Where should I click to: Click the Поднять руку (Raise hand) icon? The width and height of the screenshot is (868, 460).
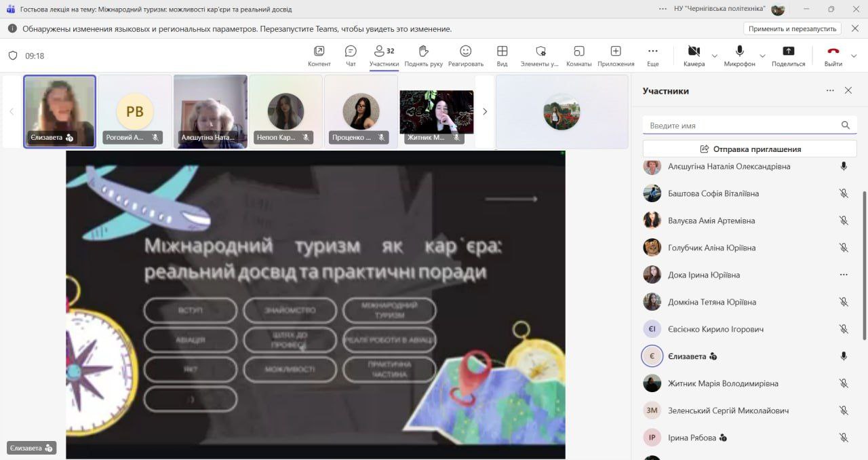coord(423,52)
